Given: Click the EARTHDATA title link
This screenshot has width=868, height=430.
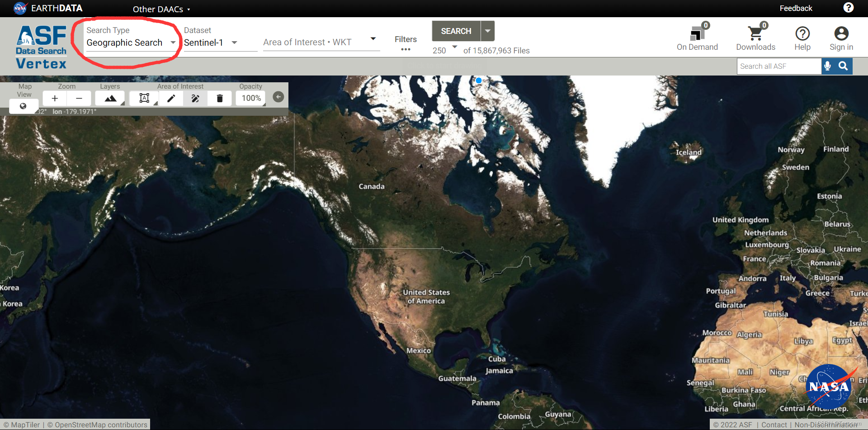Looking at the screenshot, I should pos(57,8).
